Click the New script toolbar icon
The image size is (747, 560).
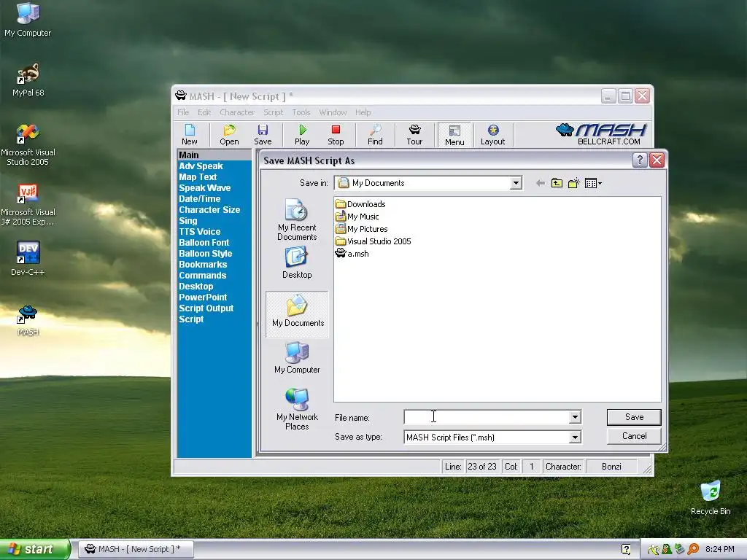click(190, 135)
